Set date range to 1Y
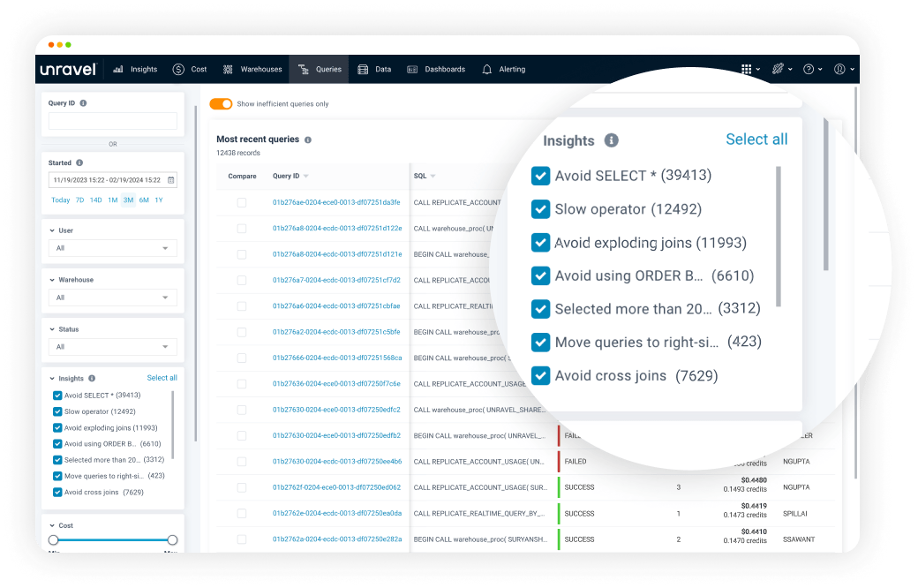 click(x=159, y=200)
